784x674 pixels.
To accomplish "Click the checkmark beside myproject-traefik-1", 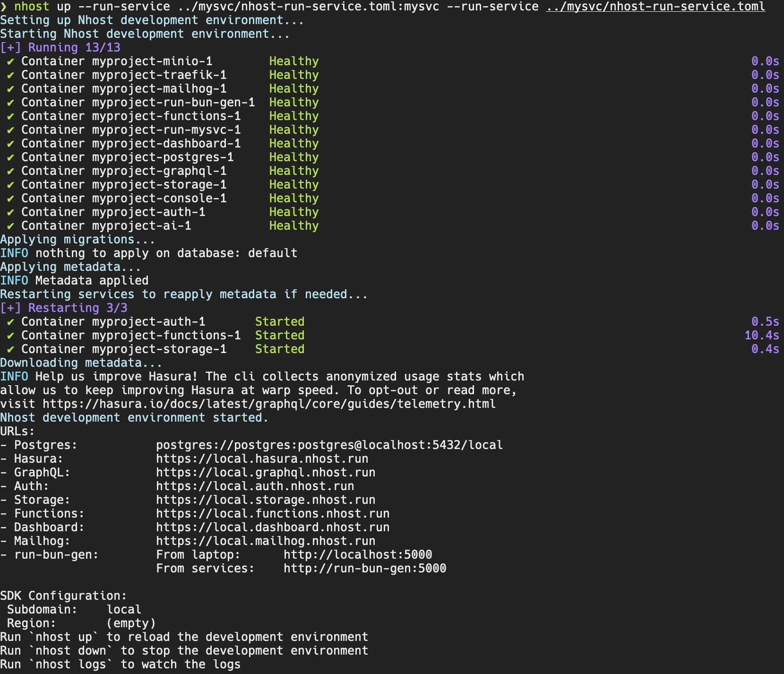I will coord(10,75).
